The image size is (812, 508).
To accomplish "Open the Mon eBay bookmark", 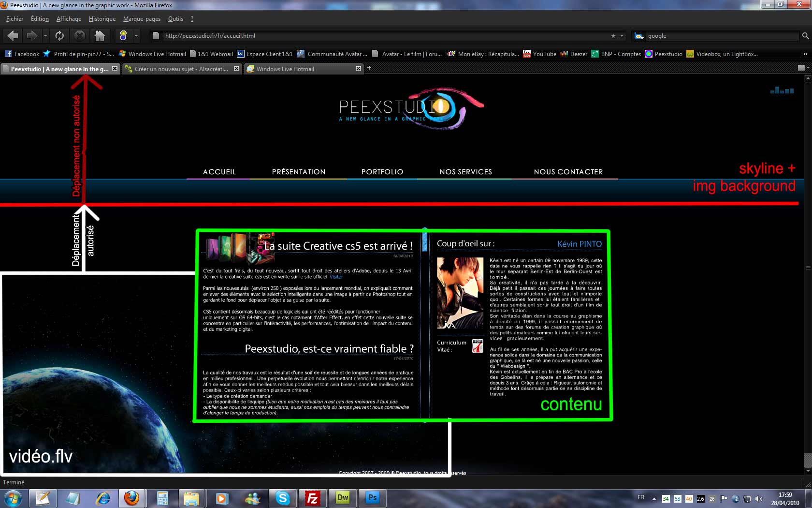I will [x=483, y=54].
